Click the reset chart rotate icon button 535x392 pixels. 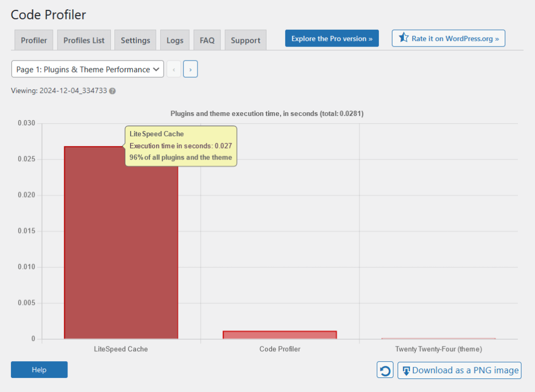tap(385, 370)
